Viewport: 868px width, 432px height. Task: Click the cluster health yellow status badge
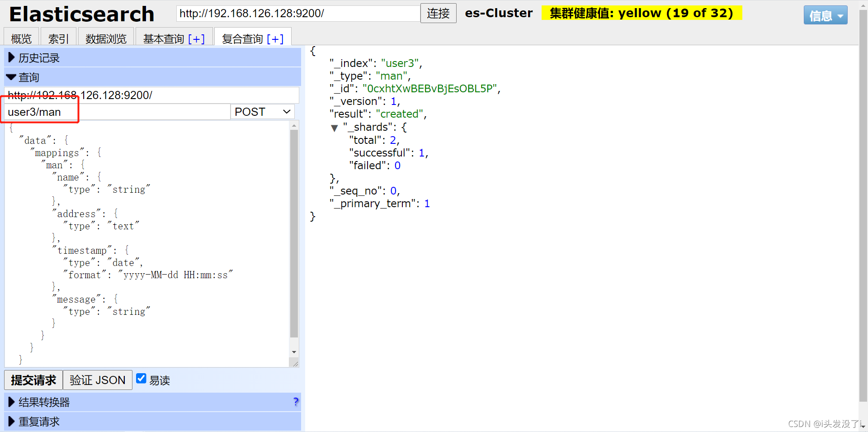[x=642, y=13]
